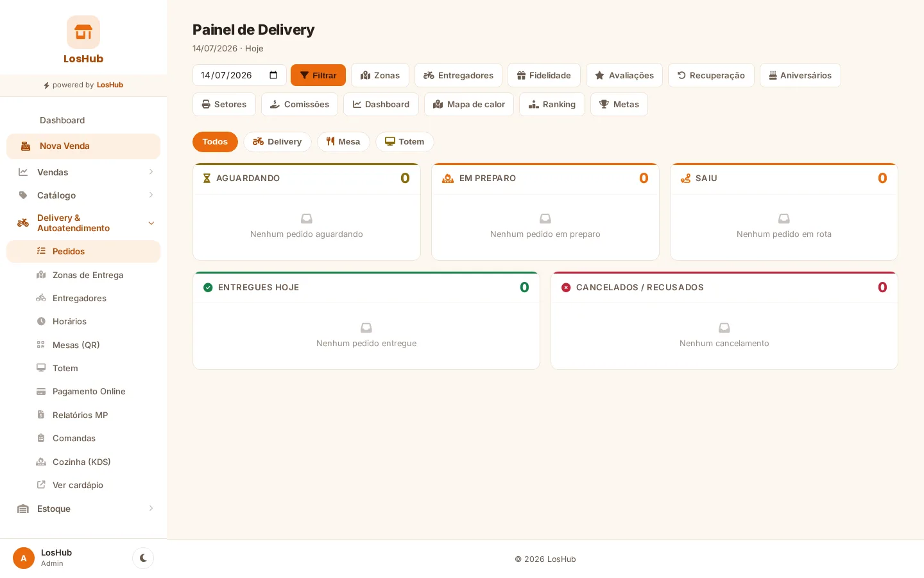Click the admin avatar letter A
This screenshot has width=924, height=578.
(24, 558)
